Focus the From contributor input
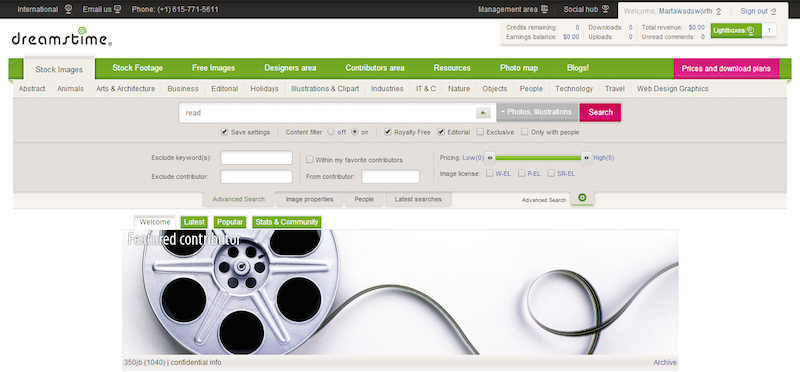This screenshot has width=800, height=372. pyautogui.click(x=390, y=177)
